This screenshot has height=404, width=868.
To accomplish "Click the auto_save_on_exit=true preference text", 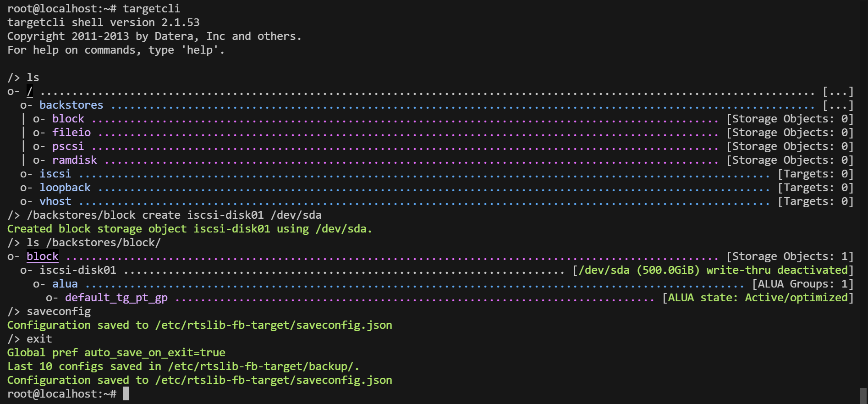I will pos(154,353).
